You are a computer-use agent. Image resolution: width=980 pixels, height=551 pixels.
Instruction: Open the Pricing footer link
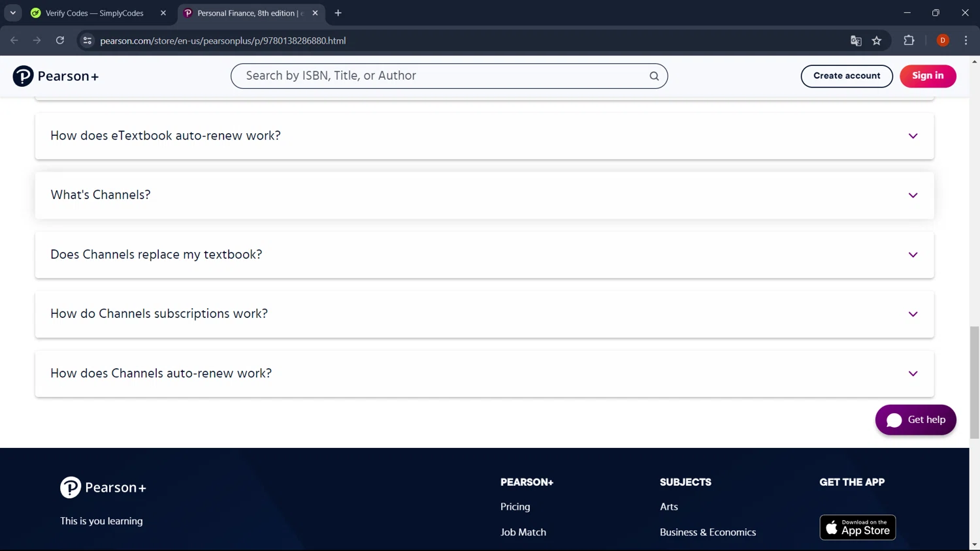tap(515, 507)
